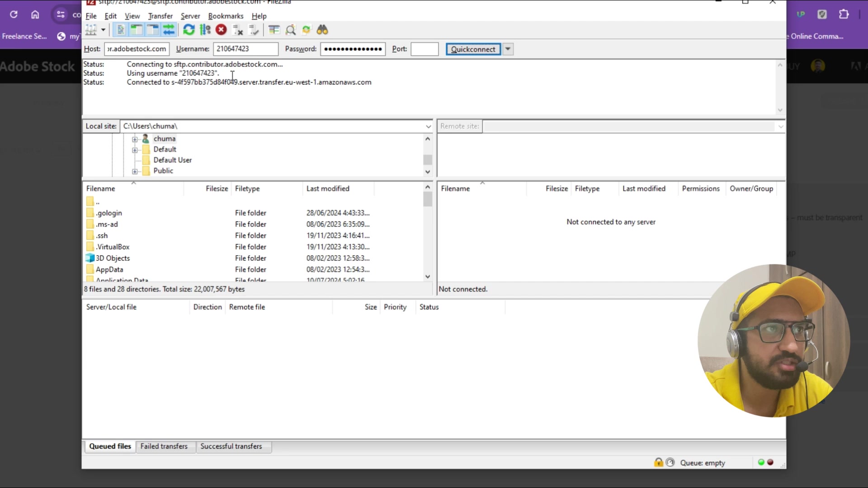This screenshot has width=868, height=488.
Task: Click the browser home icon
Action: pyautogui.click(x=35, y=14)
